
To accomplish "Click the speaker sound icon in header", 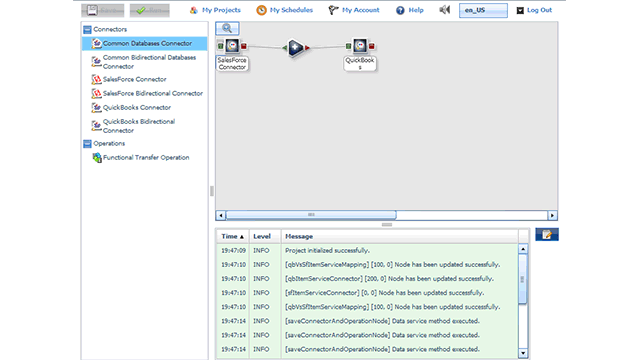I will [x=444, y=10].
